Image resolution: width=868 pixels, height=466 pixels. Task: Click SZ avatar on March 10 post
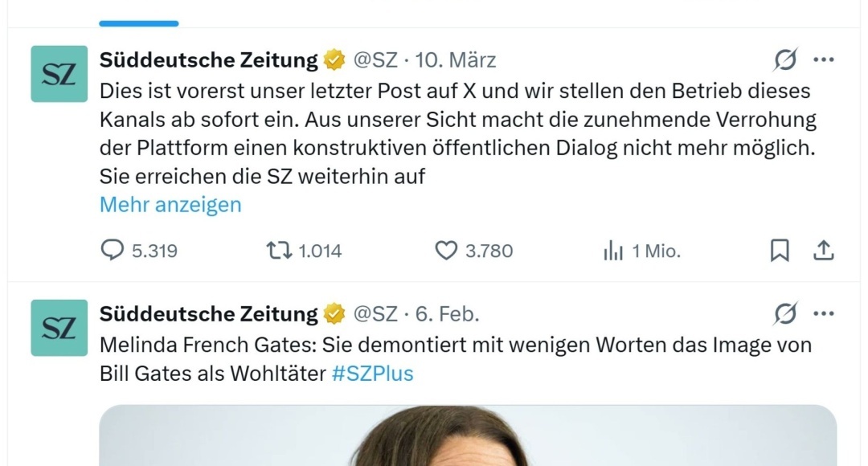[59, 74]
